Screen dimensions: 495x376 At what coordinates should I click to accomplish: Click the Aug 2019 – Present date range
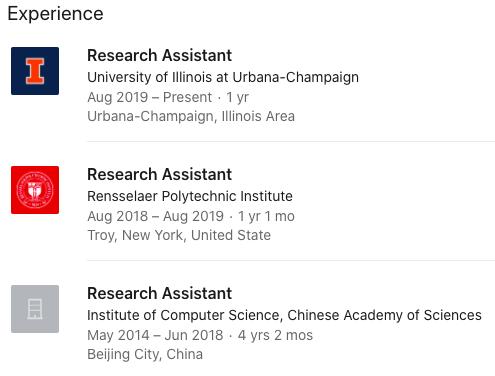pos(150,97)
